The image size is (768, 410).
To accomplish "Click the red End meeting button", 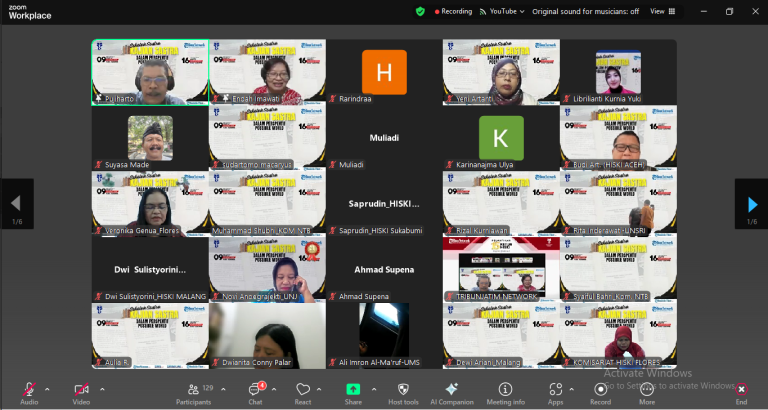I will click(x=741, y=389).
